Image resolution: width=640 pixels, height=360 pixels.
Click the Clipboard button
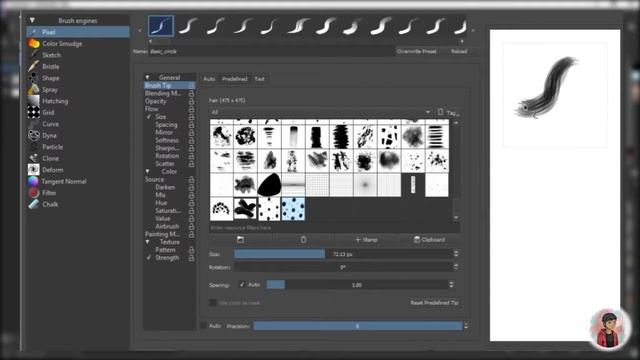tap(429, 240)
